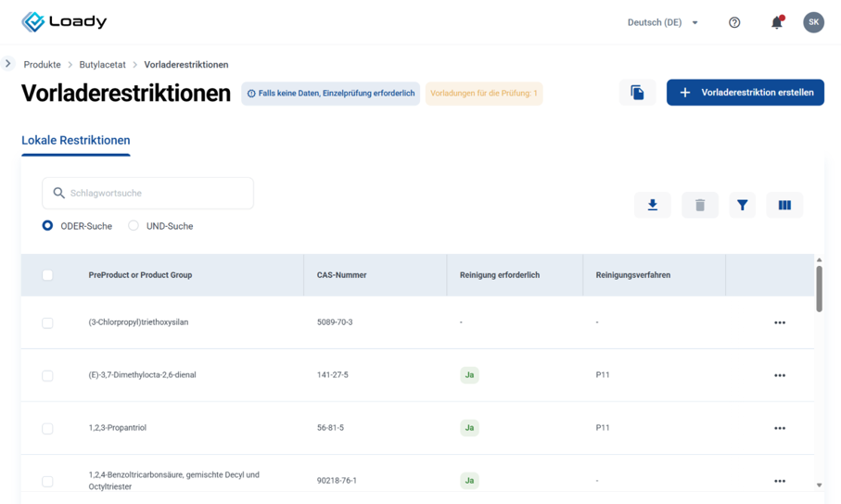Screen dimensions: 841x504
Task: Click CAS number 5089-70-3
Action: pyautogui.click(x=335, y=322)
